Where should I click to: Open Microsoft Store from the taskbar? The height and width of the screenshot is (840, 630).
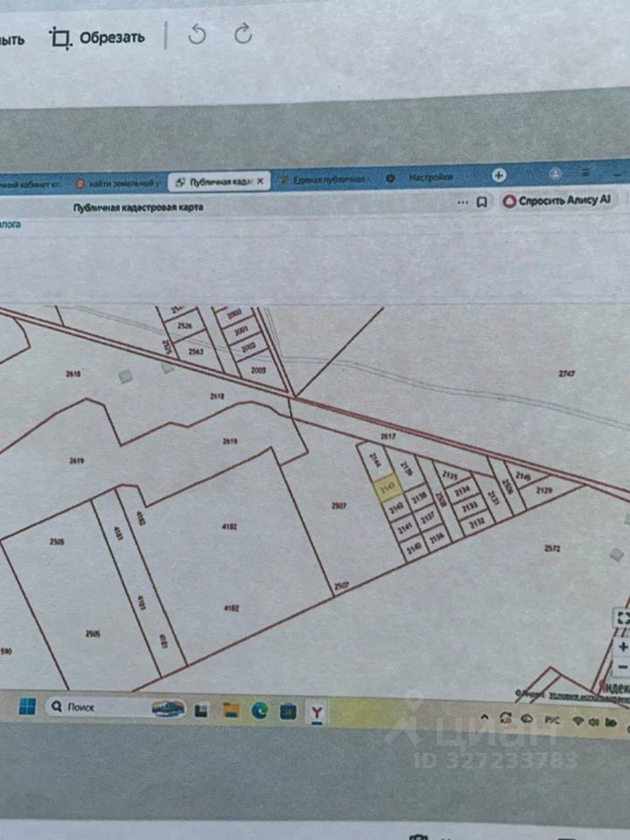pyautogui.click(x=288, y=711)
